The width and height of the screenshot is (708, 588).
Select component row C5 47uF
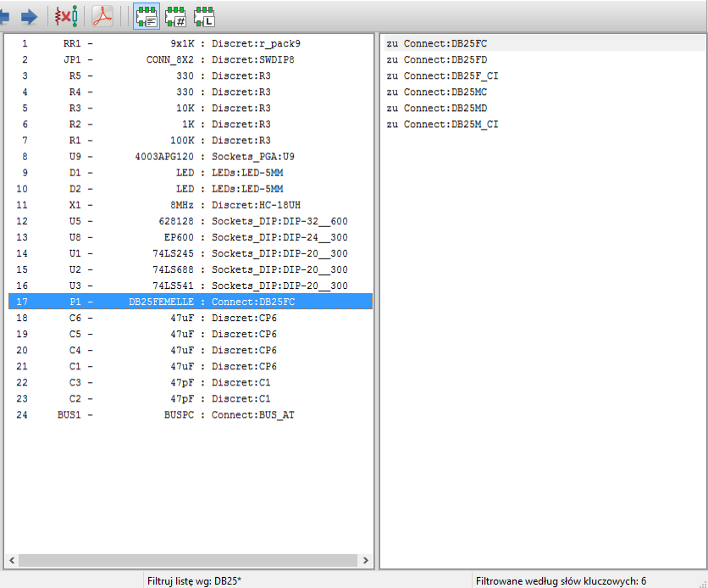click(x=190, y=334)
